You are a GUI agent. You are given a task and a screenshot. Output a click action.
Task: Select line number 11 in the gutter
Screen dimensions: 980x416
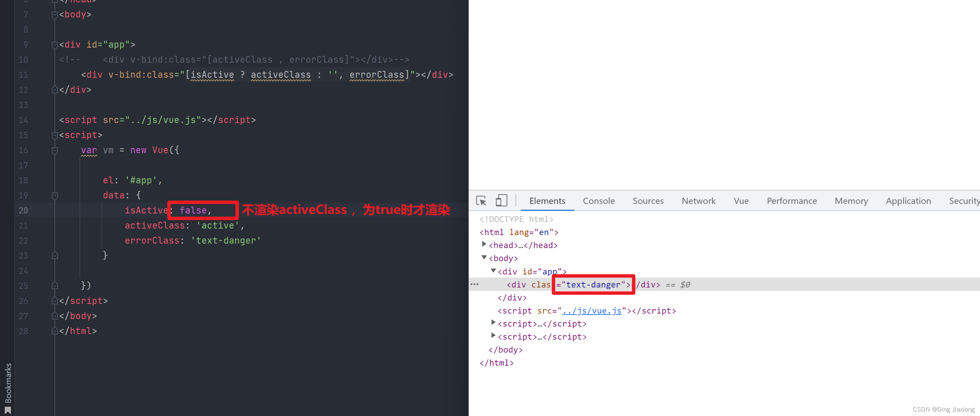tap(23, 75)
